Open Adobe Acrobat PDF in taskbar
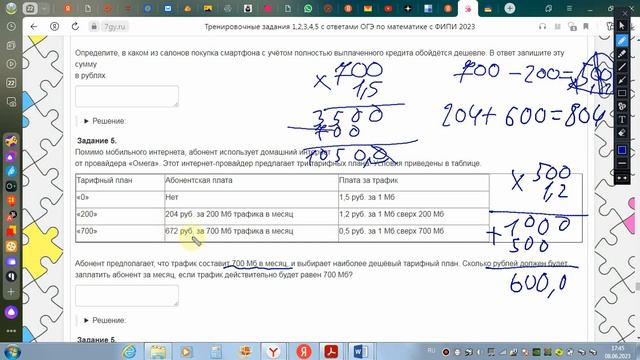 331,352
